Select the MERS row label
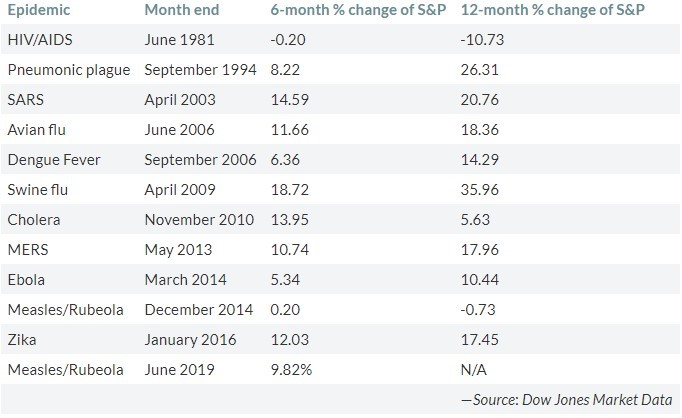Viewport: 682px width, 418px height. tap(27, 250)
